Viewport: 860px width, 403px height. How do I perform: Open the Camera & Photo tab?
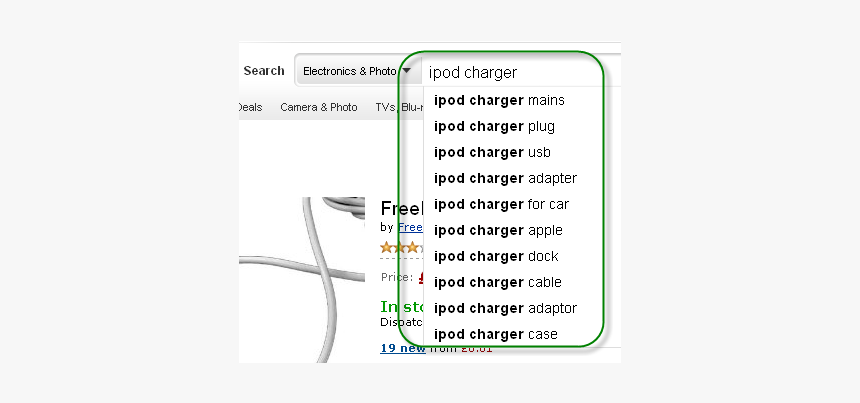coord(318,107)
